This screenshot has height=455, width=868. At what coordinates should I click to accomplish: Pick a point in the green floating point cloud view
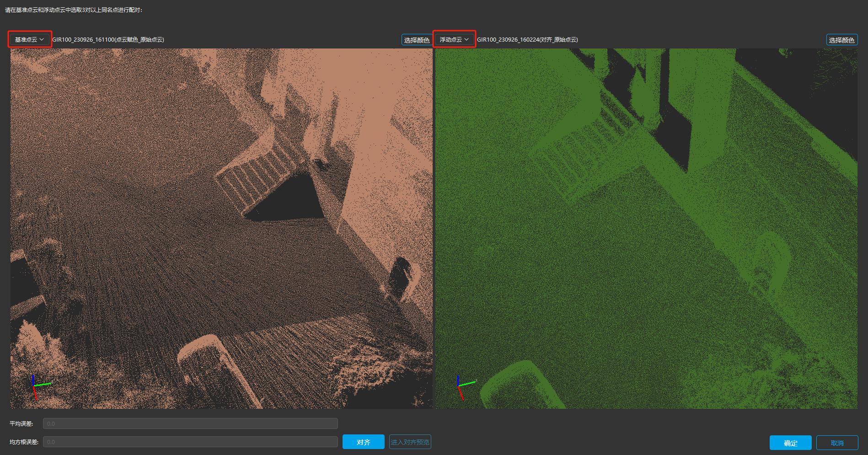click(x=646, y=229)
